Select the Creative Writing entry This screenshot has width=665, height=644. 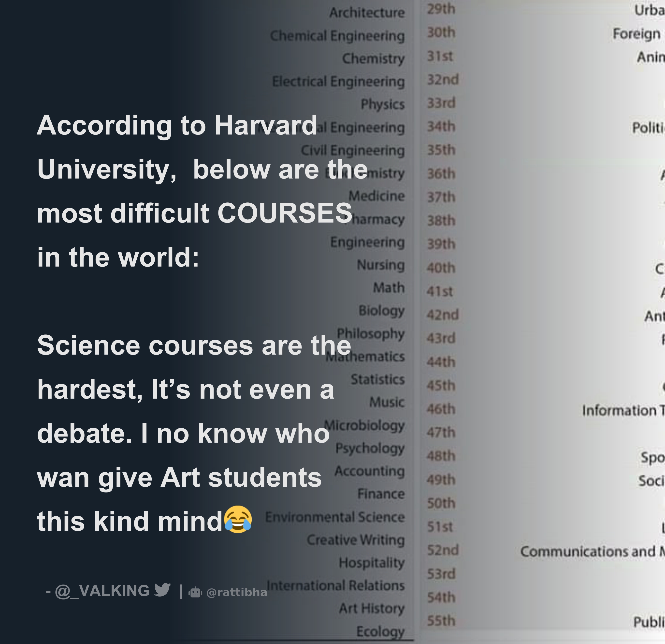[356, 540]
